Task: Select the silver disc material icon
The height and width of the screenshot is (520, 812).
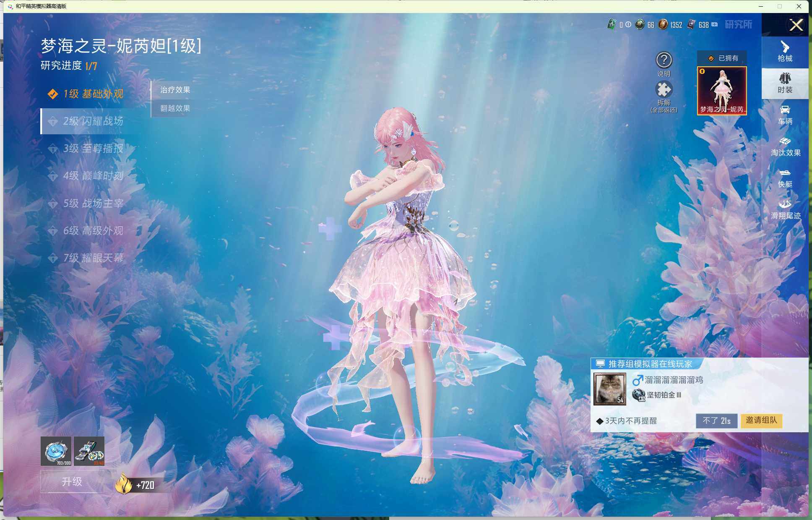Action: click(56, 451)
